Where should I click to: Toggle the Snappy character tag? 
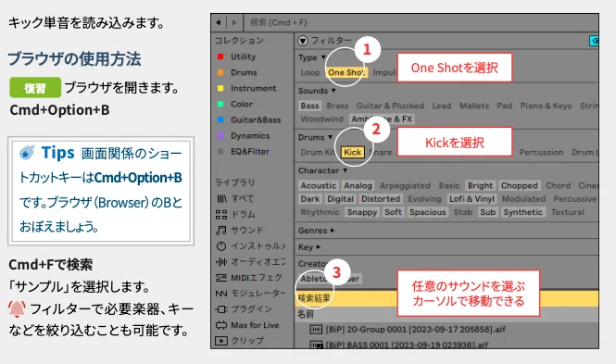pyautogui.click(x=362, y=212)
